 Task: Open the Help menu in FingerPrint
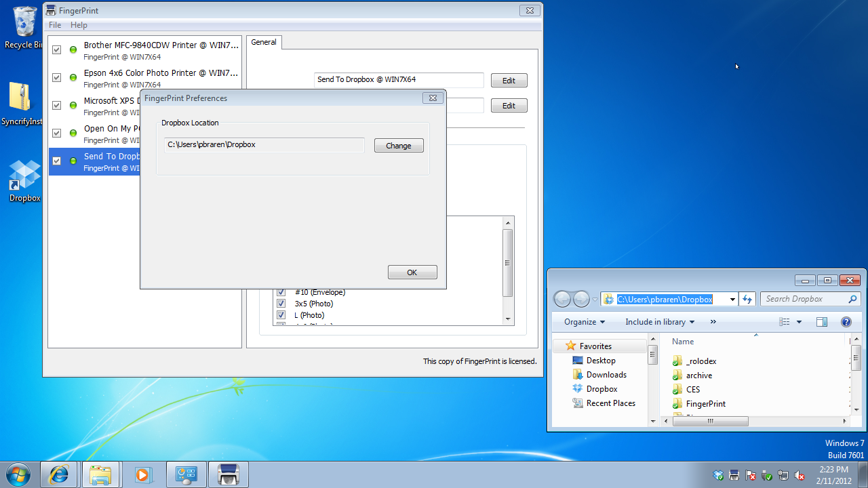(79, 25)
